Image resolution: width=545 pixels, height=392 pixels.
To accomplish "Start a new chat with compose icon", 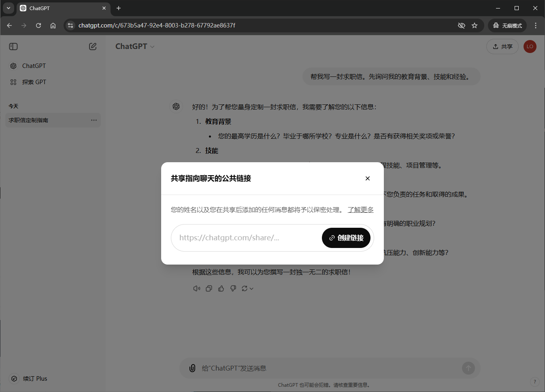I will [x=93, y=47].
